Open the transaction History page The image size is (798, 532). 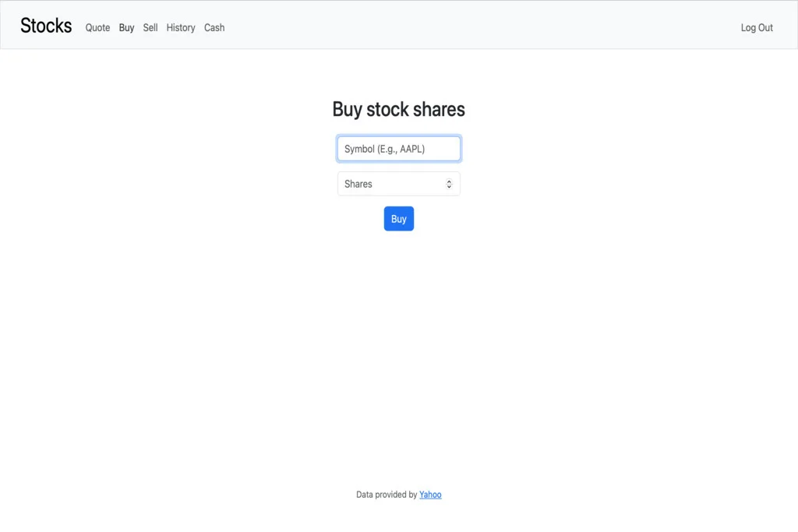coord(181,27)
